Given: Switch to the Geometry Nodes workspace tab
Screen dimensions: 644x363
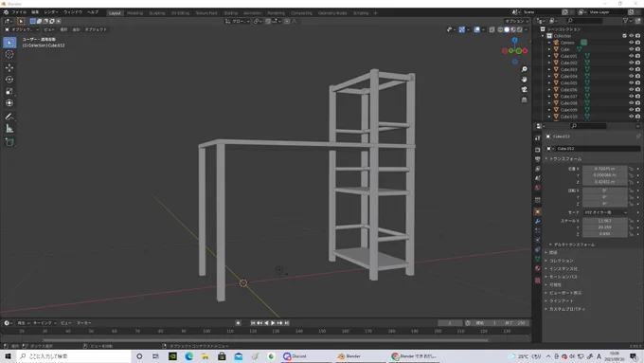Looking at the screenshot, I should (332, 13).
